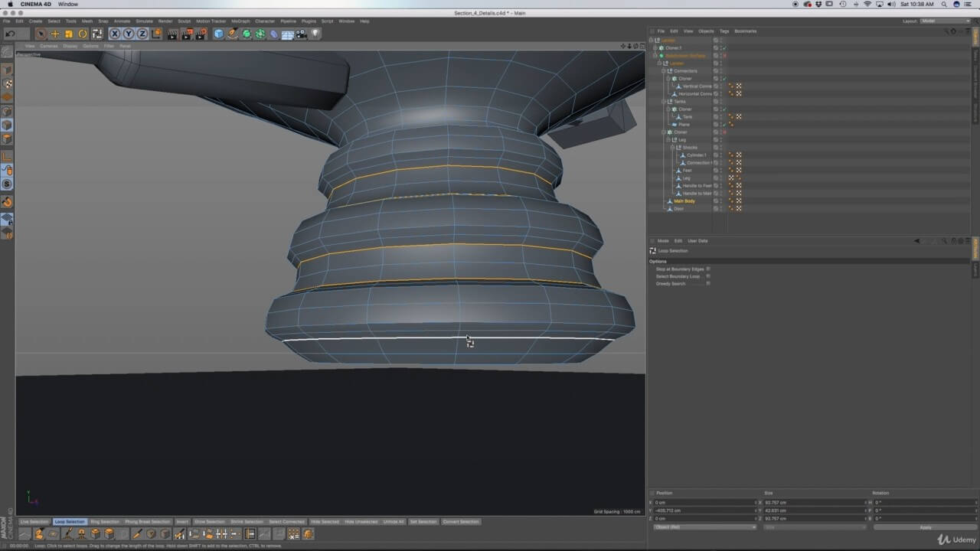Toggle the Z axis lock icon

click(142, 34)
